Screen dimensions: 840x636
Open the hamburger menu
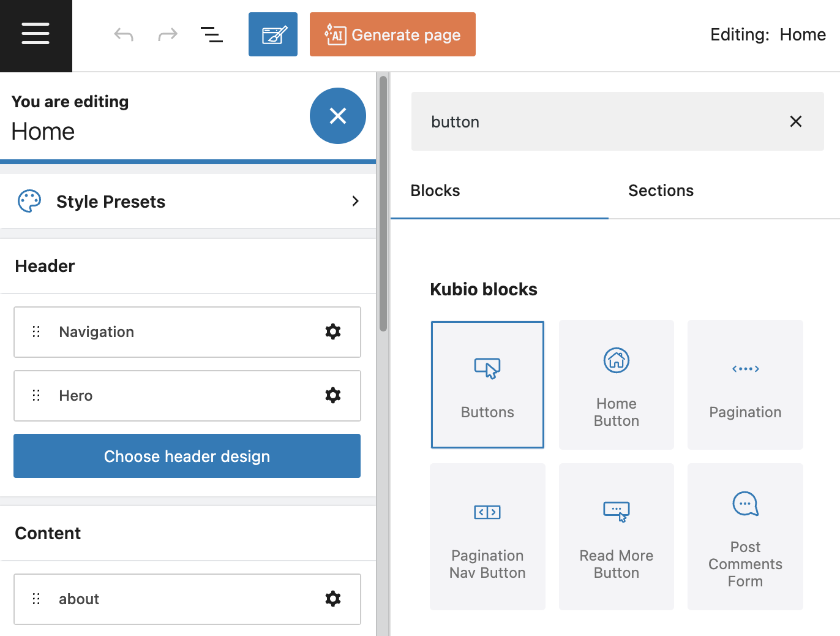[36, 35]
